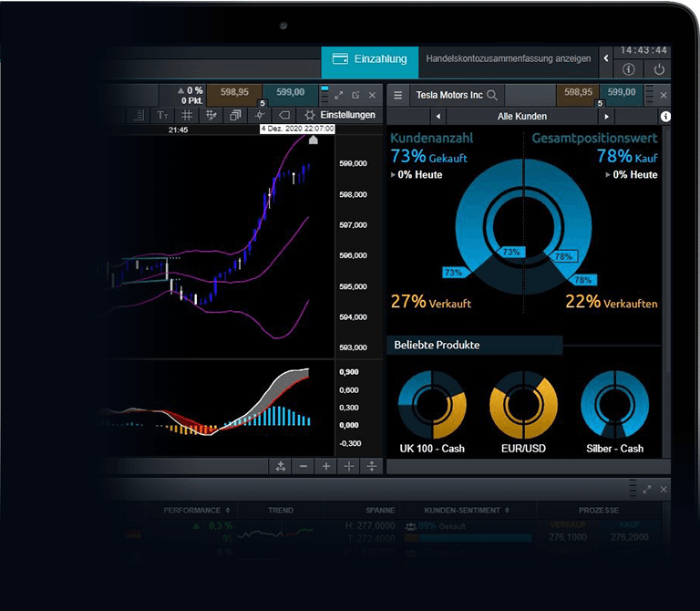Open the info icon below the clock

coord(628,69)
